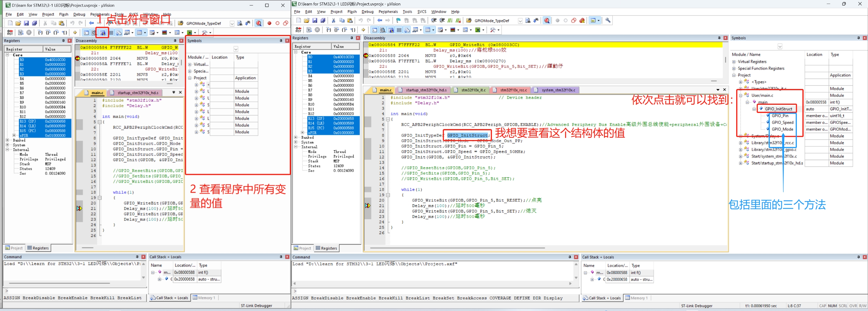Toggle breakpoint with red filled circle icon
This screenshot has height=311, width=868.
coord(269,23)
